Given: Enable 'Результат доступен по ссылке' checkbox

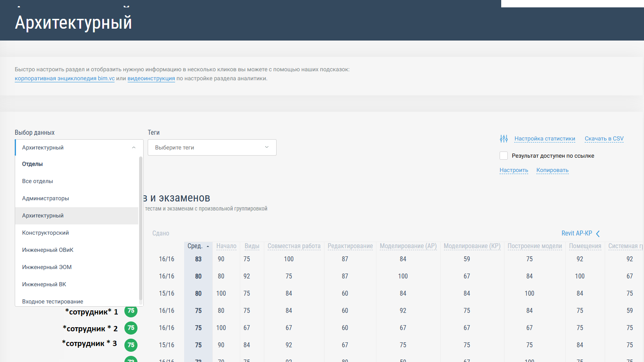Looking at the screenshot, I should 504,156.
